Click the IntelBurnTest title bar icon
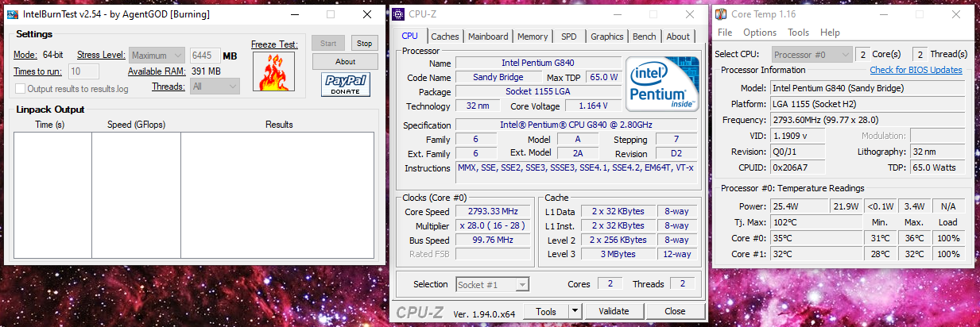 (12, 14)
